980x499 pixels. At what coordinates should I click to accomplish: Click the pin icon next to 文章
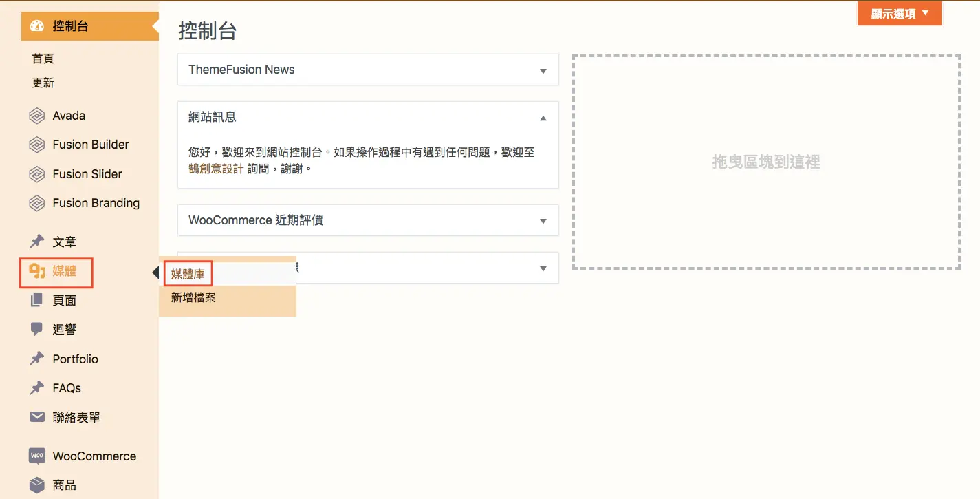(x=37, y=242)
